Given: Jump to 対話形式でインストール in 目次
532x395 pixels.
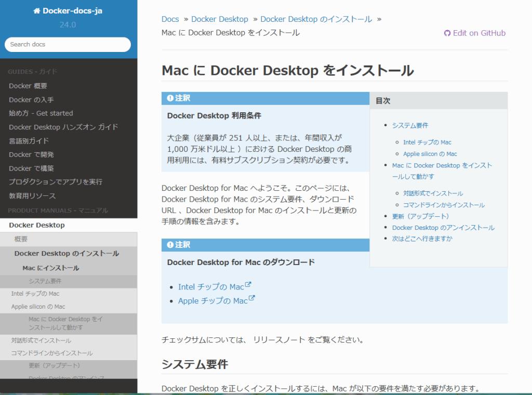Looking at the screenshot, I should [x=433, y=193].
